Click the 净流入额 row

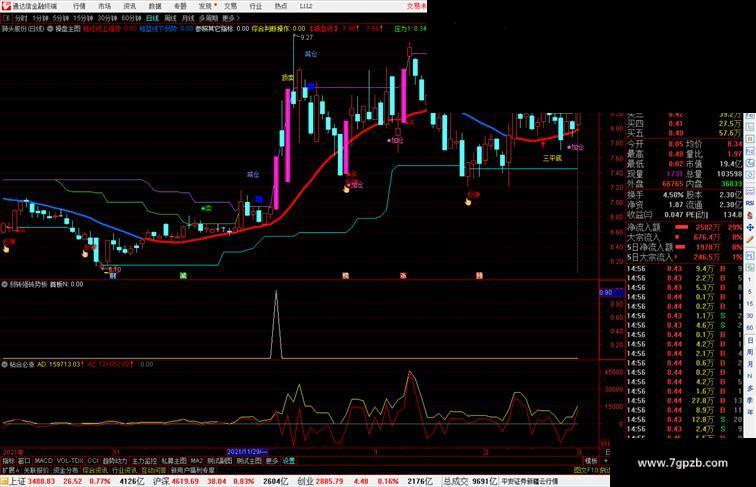pyautogui.click(x=684, y=227)
